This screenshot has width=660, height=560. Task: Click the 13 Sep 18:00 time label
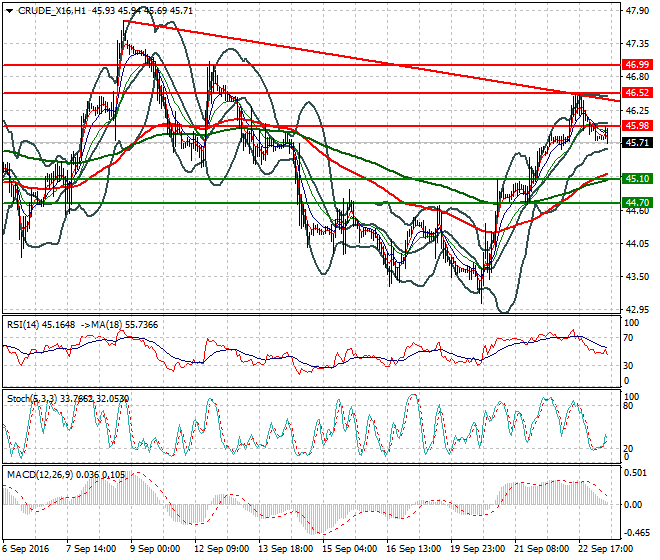click(x=286, y=549)
